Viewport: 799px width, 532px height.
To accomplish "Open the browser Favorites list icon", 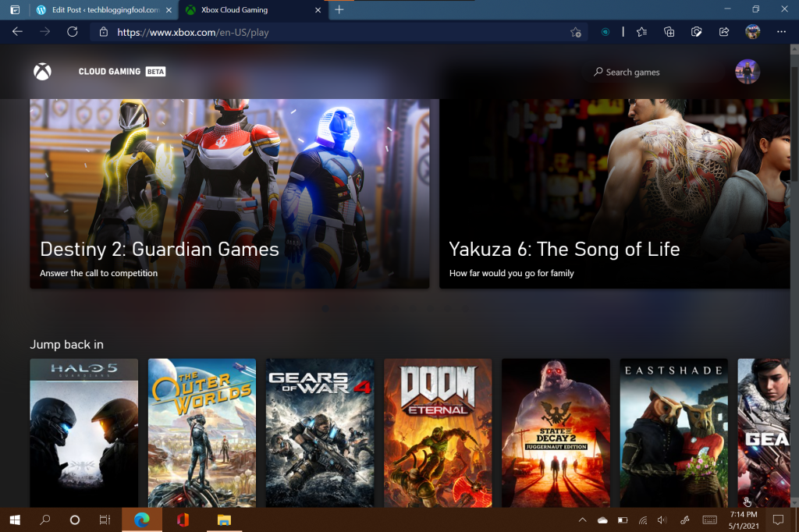I will click(641, 32).
